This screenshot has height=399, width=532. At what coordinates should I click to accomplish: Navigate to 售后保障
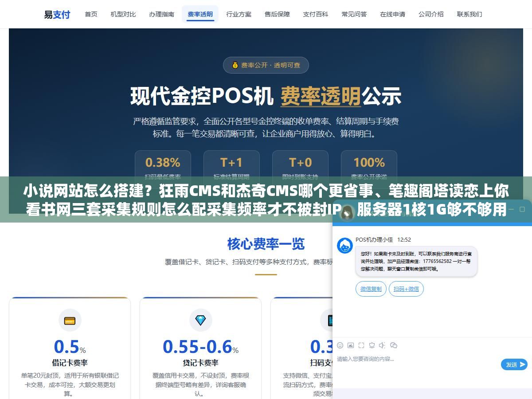point(277,14)
